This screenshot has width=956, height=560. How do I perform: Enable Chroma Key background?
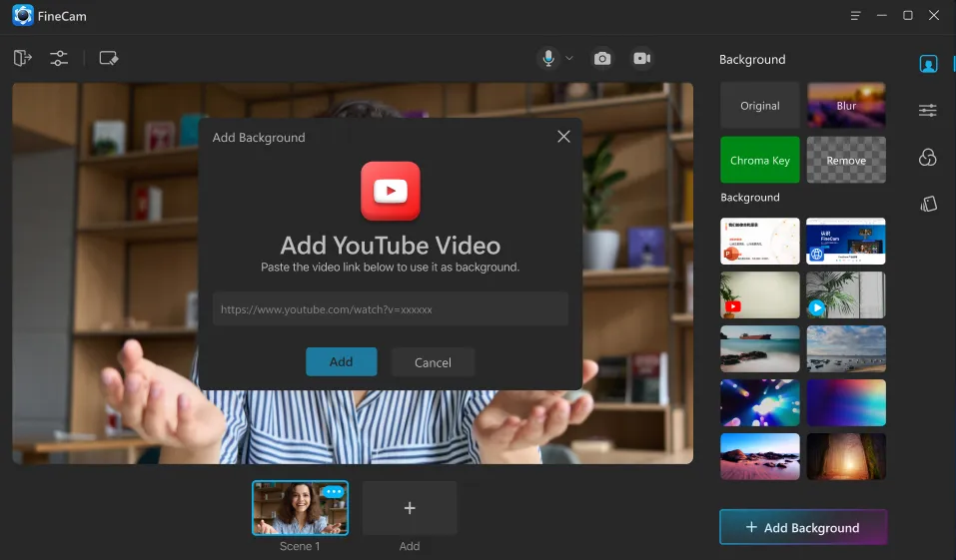click(x=759, y=160)
